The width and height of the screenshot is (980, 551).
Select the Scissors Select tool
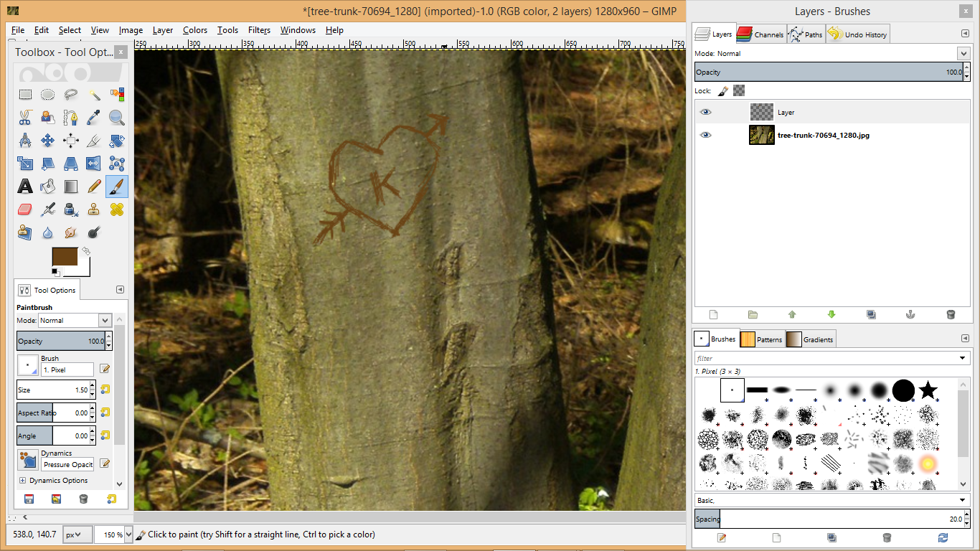point(25,117)
